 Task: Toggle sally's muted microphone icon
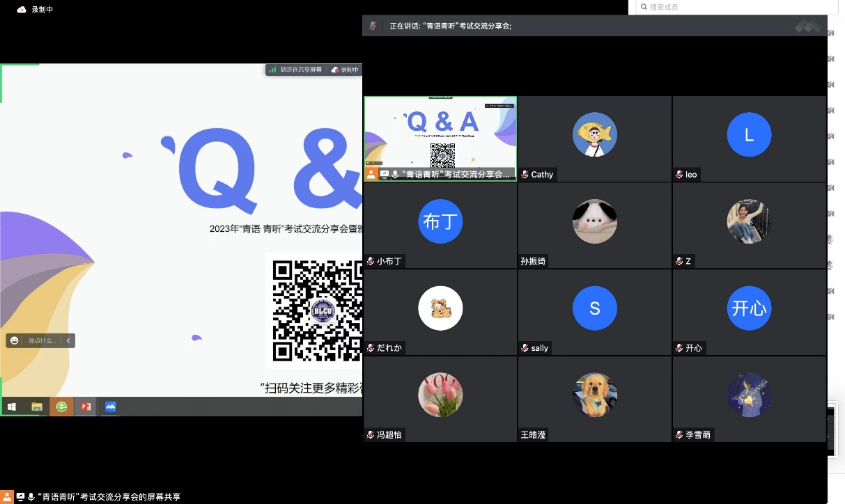tap(525, 348)
